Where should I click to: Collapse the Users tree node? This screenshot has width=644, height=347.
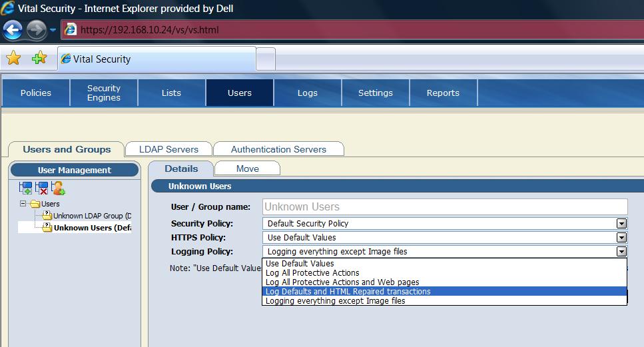[23, 204]
